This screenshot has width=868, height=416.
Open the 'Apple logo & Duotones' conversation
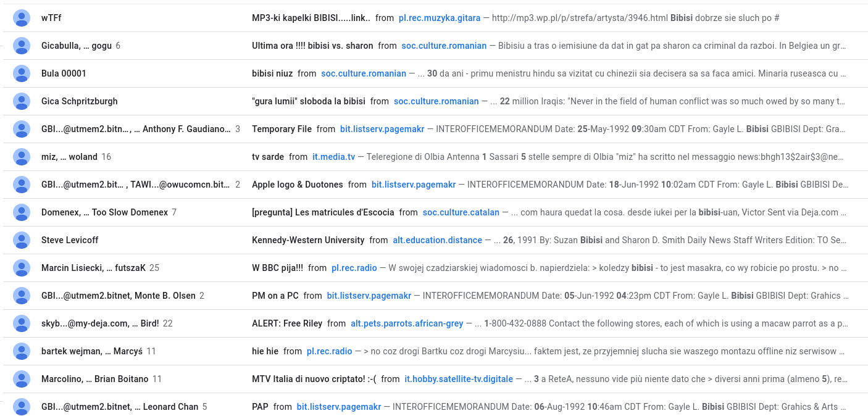(297, 185)
